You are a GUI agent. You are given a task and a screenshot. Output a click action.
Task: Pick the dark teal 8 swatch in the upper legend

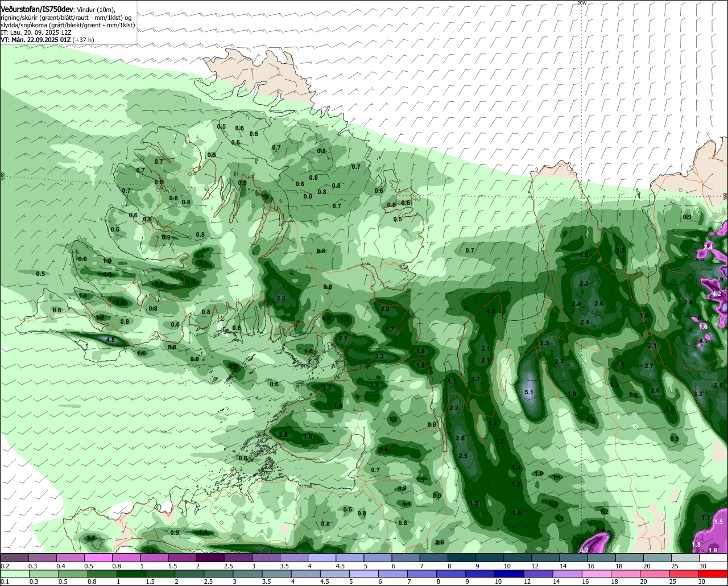[462, 558]
